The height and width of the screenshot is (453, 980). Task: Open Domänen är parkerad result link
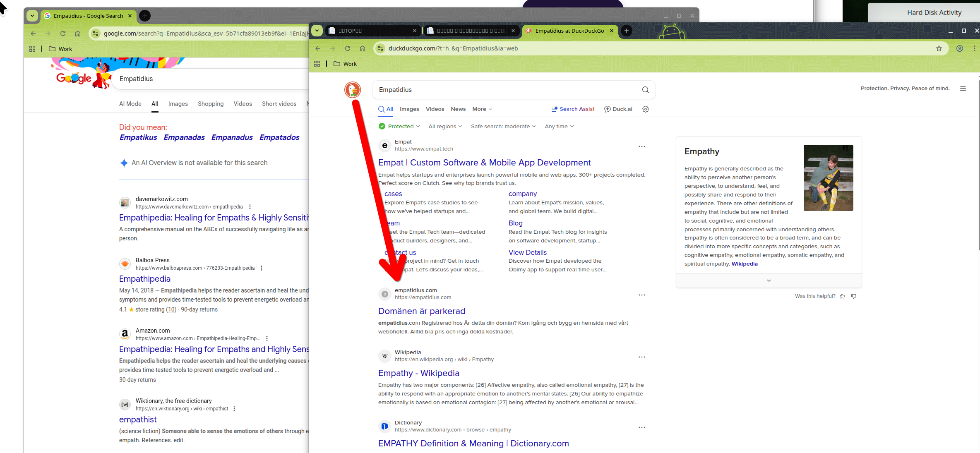click(x=421, y=311)
